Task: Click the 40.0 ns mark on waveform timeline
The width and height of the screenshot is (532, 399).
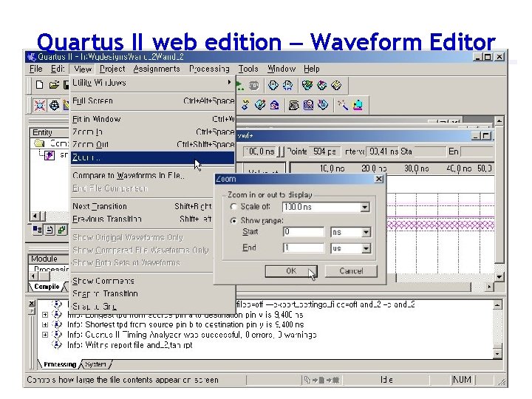Action: coord(458,168)
